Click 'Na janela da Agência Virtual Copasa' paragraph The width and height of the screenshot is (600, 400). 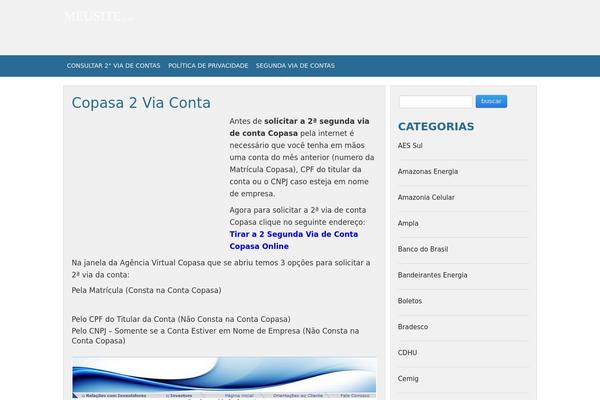pos(221,269)
